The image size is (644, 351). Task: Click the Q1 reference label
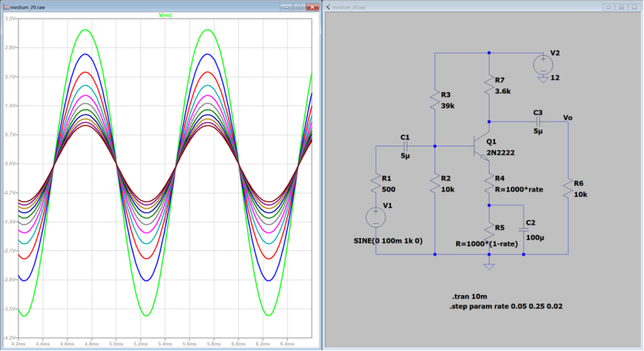point(491,142)
